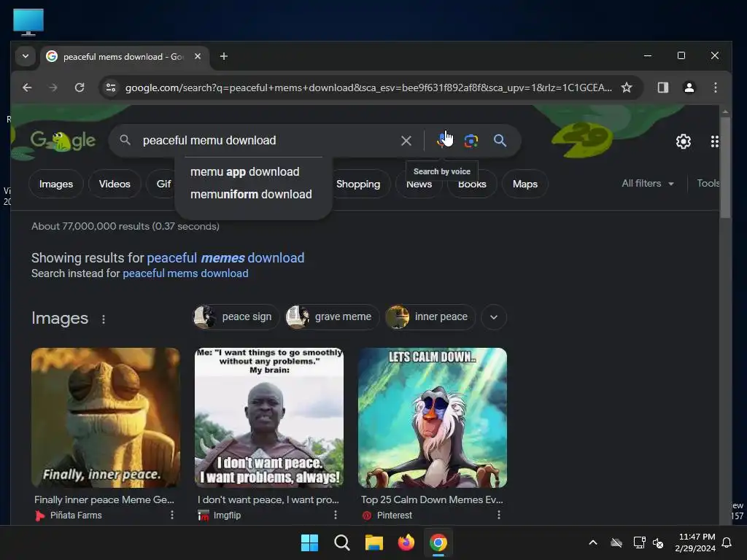747x560 pixels.
Task: Open Search by image (Google Lens) icon
Action: point(471,141)
